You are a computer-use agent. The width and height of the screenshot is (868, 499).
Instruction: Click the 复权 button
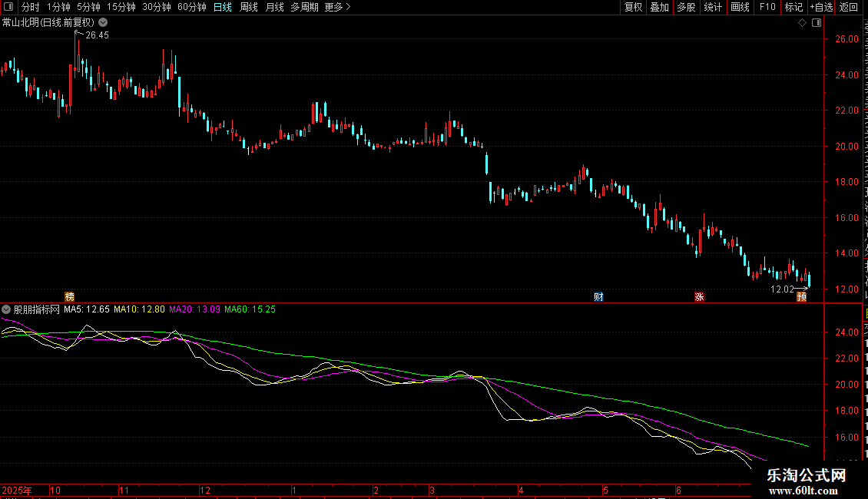633,7
